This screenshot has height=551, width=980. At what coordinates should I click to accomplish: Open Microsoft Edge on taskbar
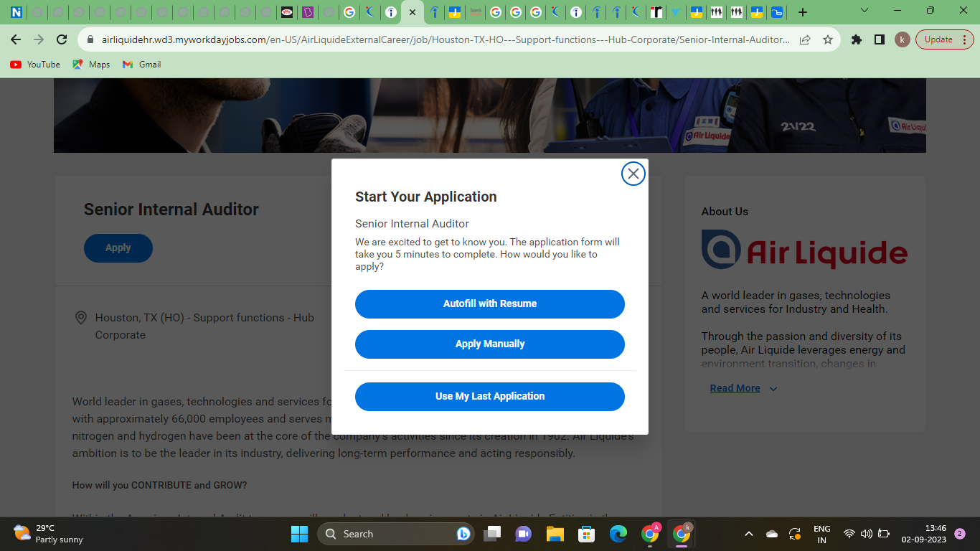pyautogui.click(x=618, y=534)
